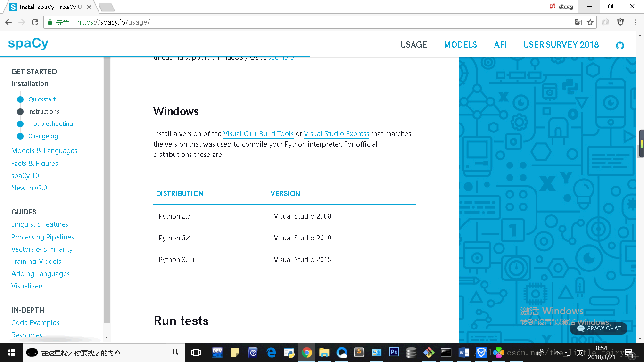Go back with the browser back arrow

point(8,22)
